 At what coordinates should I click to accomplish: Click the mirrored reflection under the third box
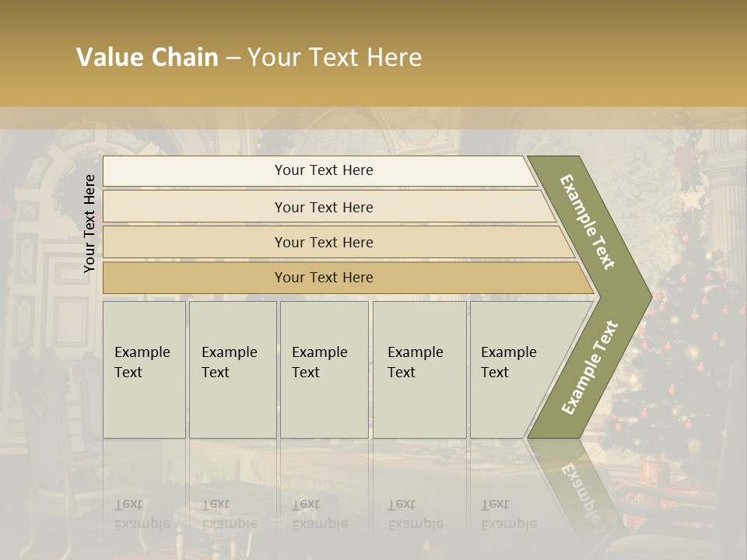[320, 514]
